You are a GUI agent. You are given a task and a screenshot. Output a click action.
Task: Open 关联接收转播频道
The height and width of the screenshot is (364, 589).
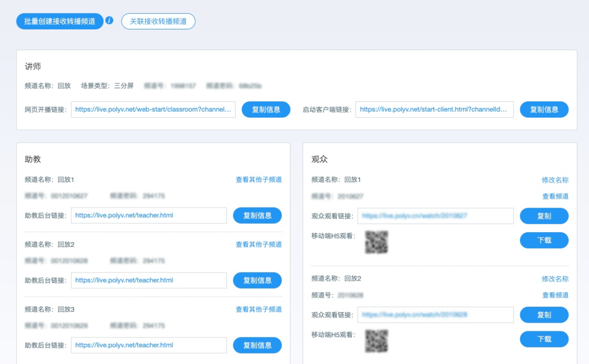[158, 21]
